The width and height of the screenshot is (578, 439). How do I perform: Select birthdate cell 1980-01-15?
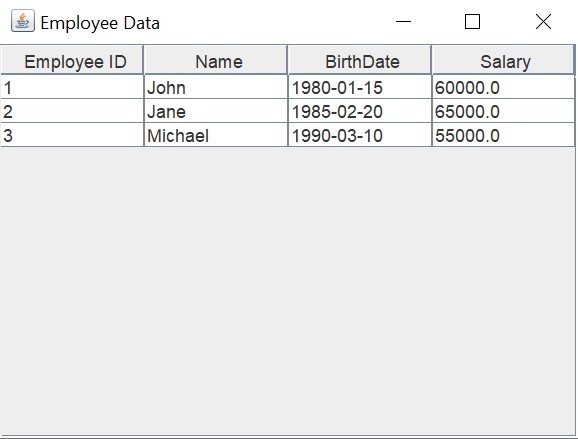coord(359,87)
